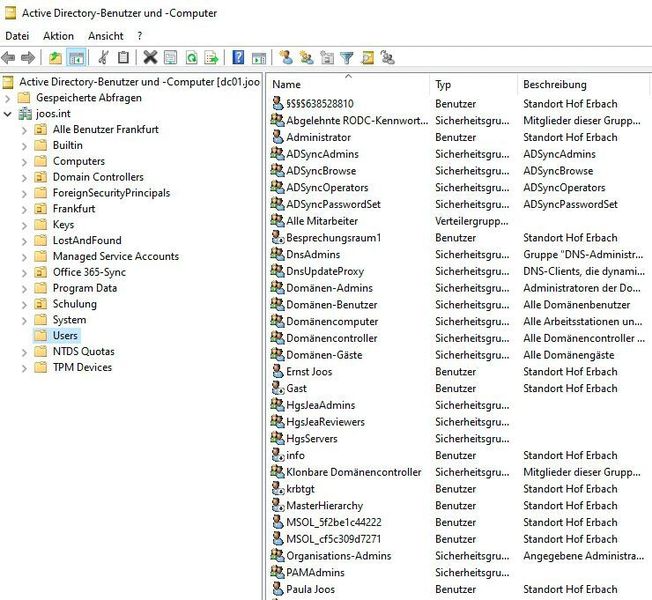The height and width of the screenshot is (600, 652).
Task: Expand the Frankfurt organizational unit
Action: [x=24, y=209]
